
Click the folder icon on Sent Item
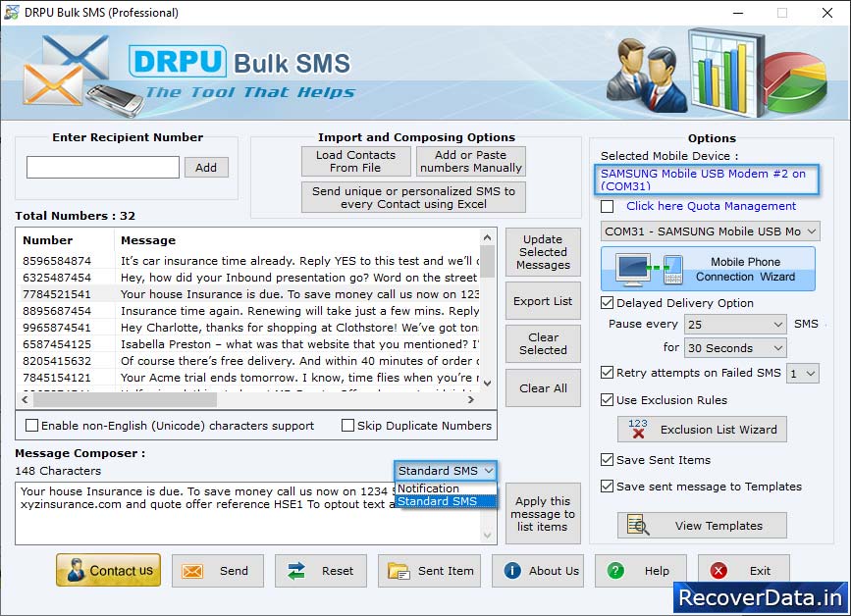click(399, 571)
